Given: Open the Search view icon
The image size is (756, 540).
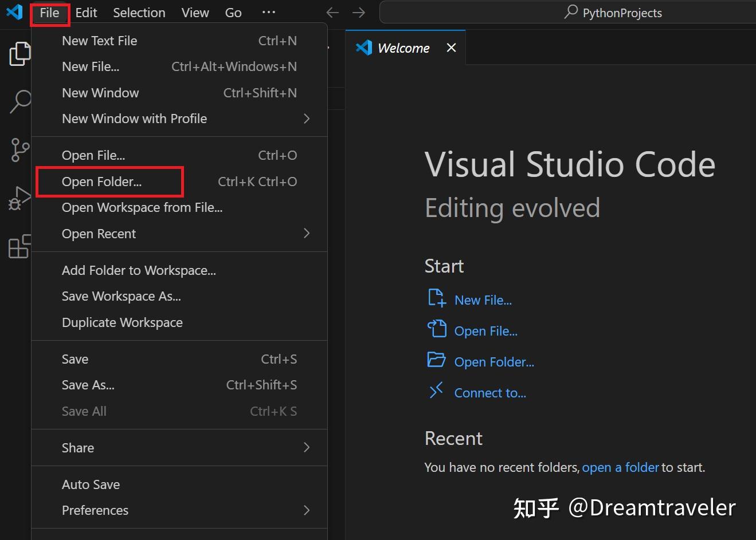Looking at the screenshot, I should pos(19,102).
